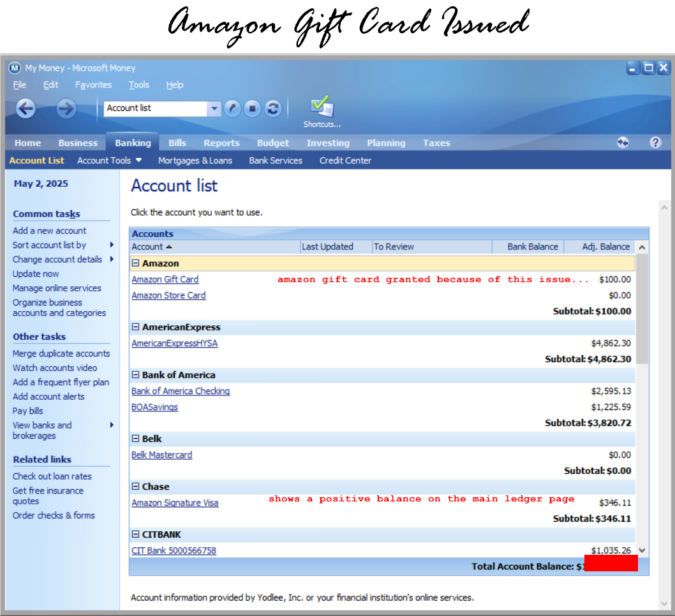Click Add account alerts

tap(48, 396)
